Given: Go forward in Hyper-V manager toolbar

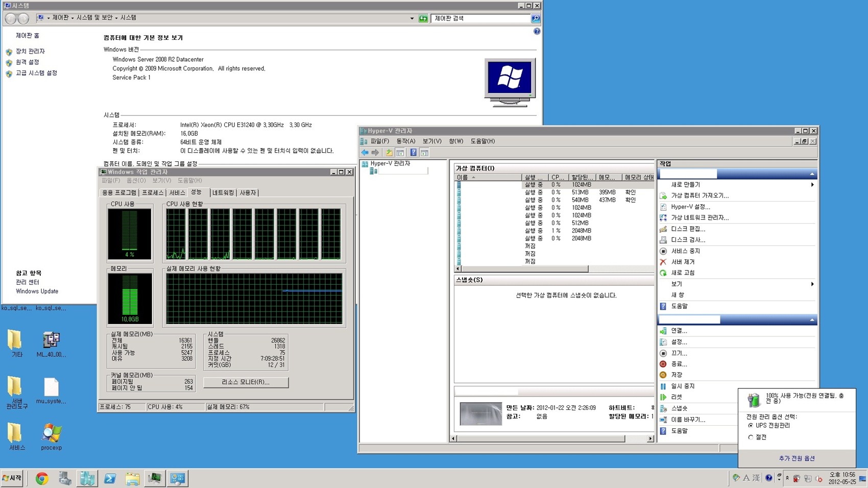Looking at the screenshot, I should coord(375,153).
